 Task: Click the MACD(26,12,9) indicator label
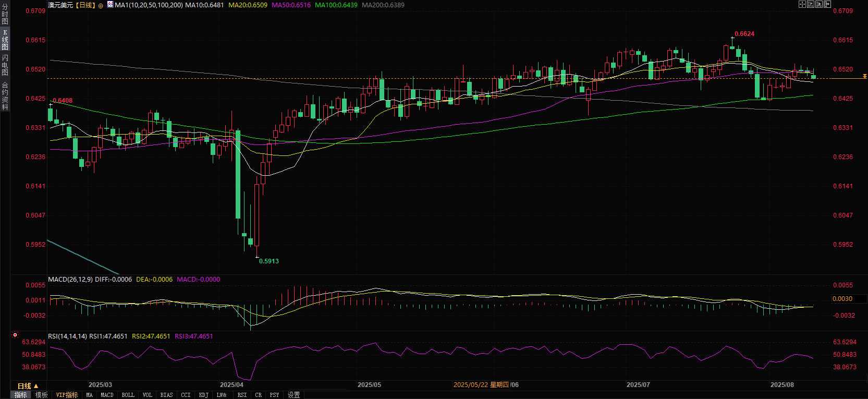click(70, 279)
